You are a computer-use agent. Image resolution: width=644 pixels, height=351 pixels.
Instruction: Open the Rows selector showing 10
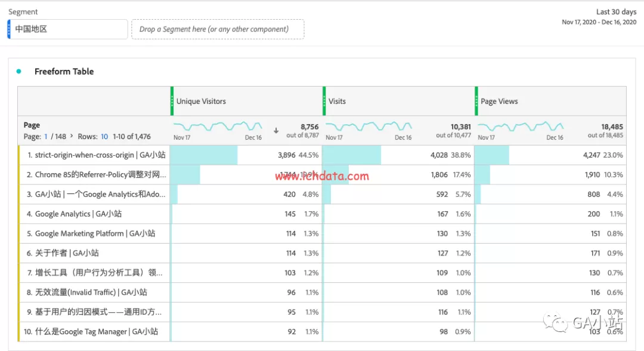pyautogui.click(x=104, y=136)
